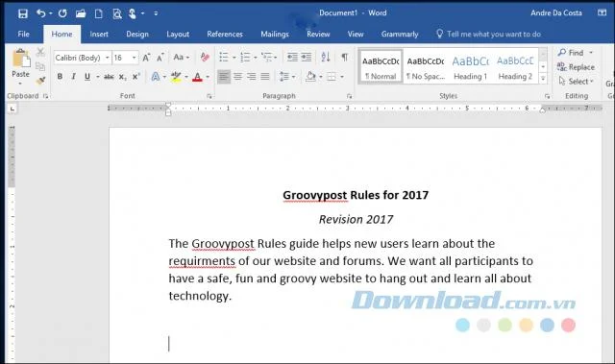Apply Normal style
This screenshot has height=364, width=615.
click(x=381, y=66)
